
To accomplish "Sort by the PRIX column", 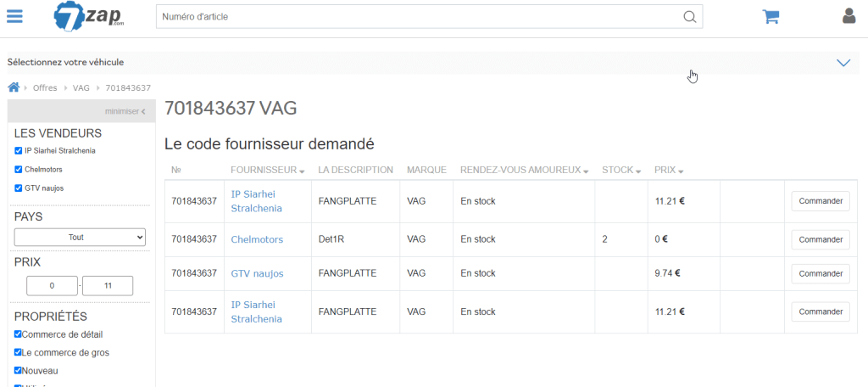I will click(x=669, y=171).
